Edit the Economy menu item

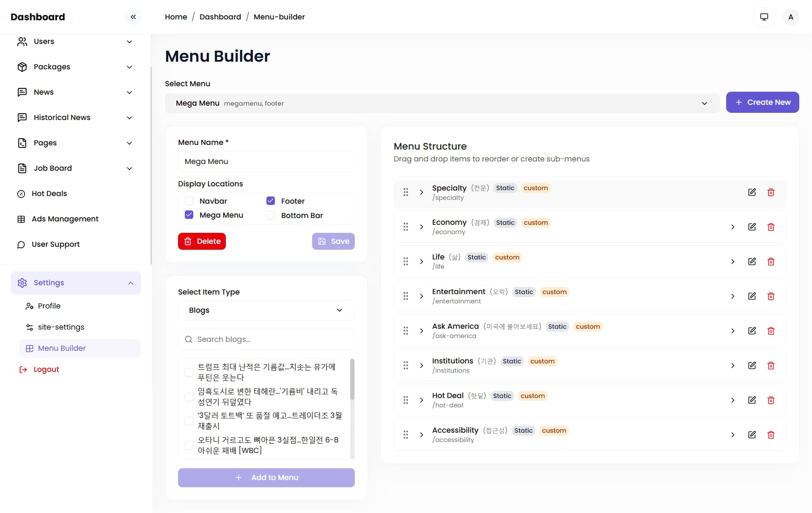752,227
